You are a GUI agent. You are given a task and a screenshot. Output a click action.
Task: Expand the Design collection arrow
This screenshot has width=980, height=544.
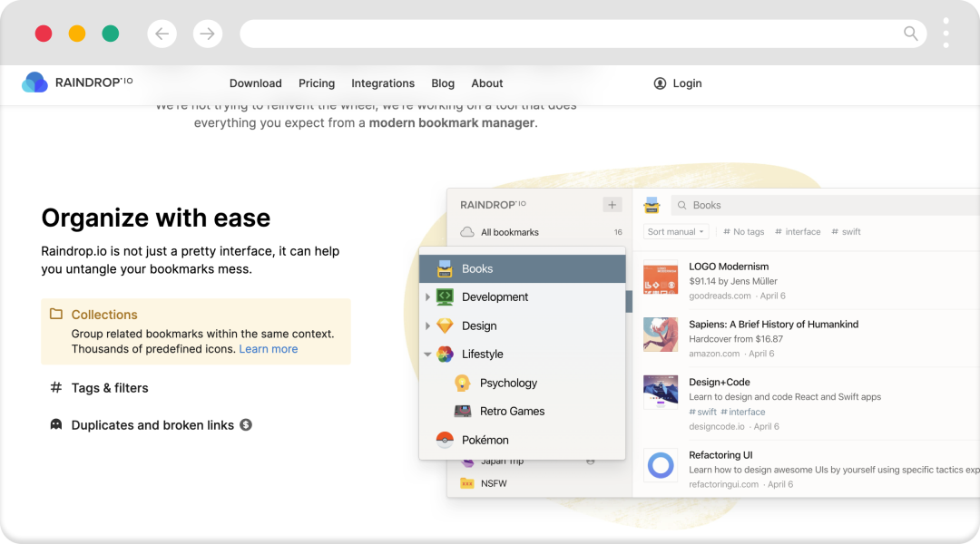[427, 326]
